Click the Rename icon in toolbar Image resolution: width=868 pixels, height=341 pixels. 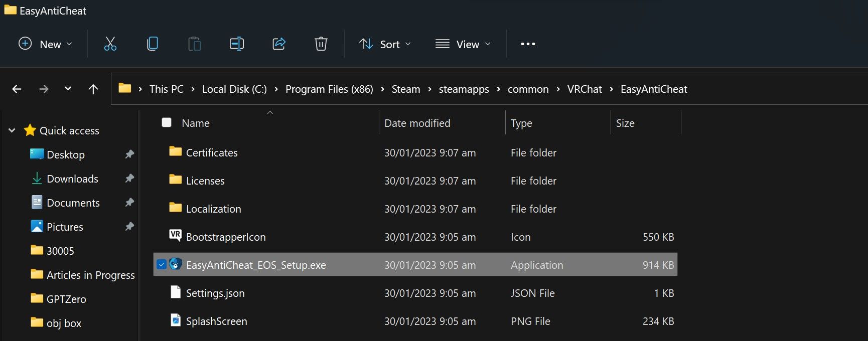(x=236, y=44)
